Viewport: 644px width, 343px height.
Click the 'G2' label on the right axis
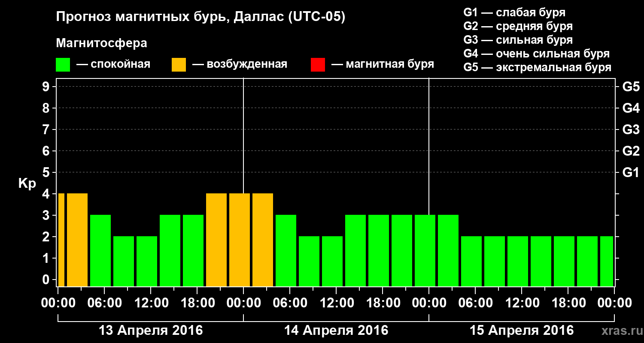pos(631,151)
